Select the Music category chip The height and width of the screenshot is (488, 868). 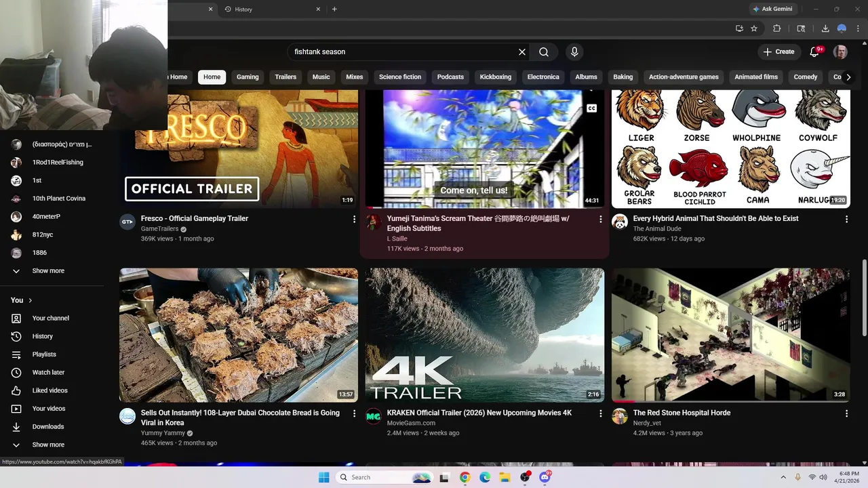pos(321,77)
